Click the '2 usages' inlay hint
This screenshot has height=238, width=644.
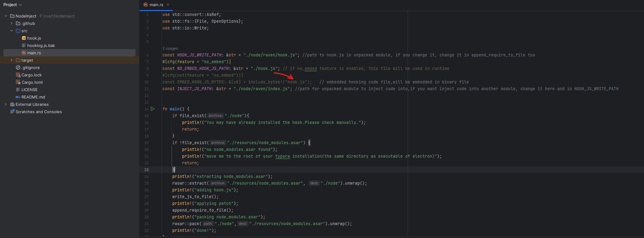point(170,48)
